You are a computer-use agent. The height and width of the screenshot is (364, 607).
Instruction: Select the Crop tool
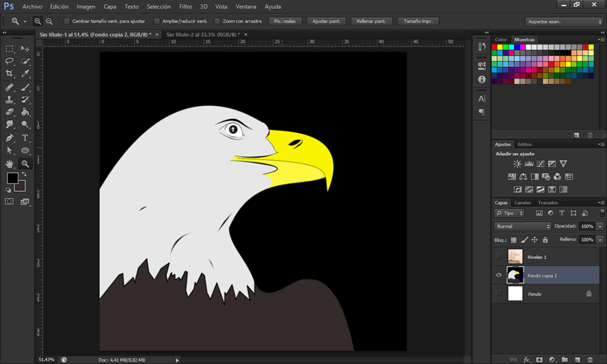coord(10,74)
